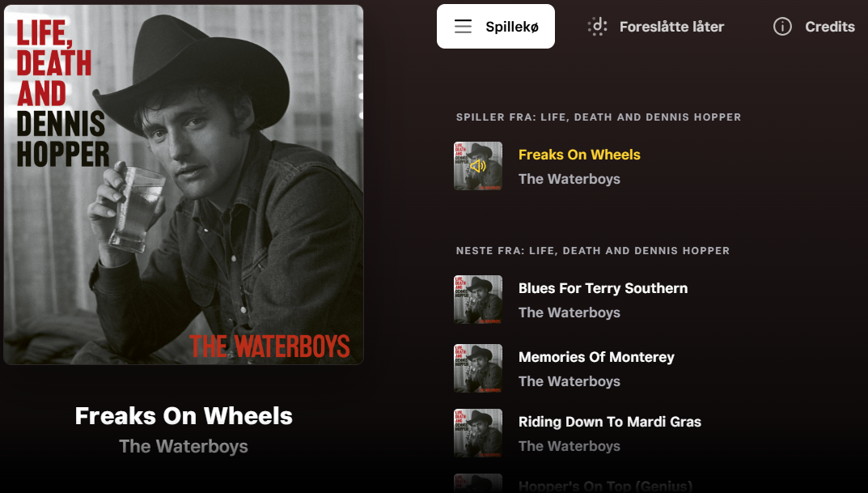Click the Memories Of Monterey cover thumbnail

tap(478, 369)
